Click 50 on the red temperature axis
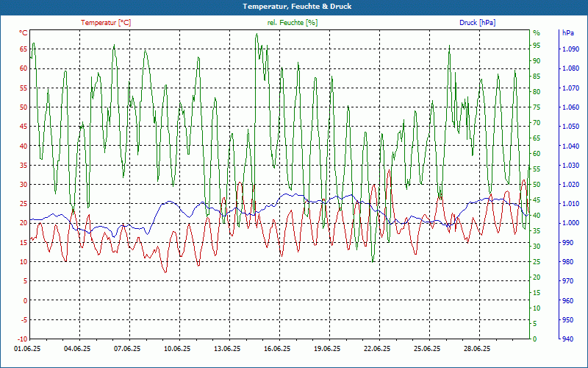 [x=24, y=107]
